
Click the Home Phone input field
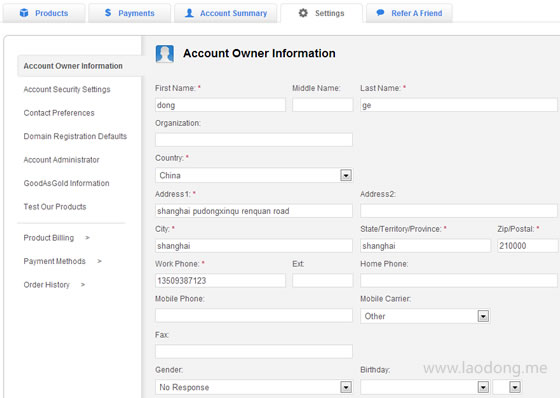click(x=459, y=281)
